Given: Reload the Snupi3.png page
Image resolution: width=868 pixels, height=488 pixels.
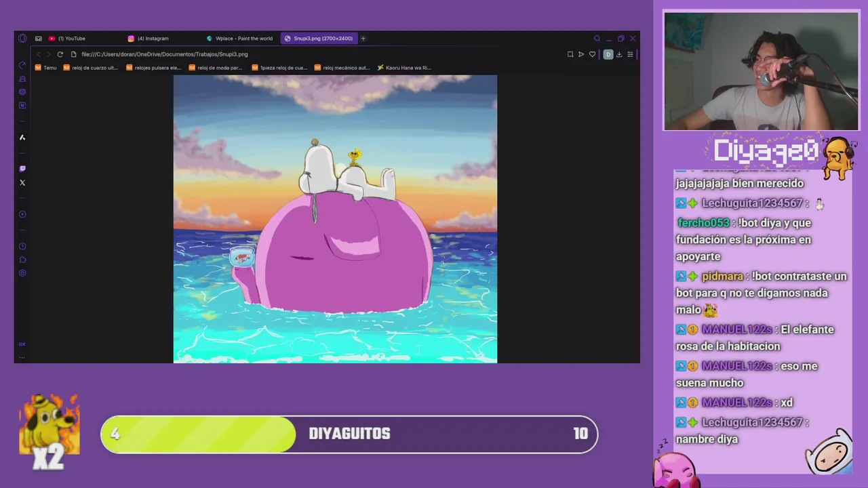Looking at the screenshot, I should (x=60, y=54).
